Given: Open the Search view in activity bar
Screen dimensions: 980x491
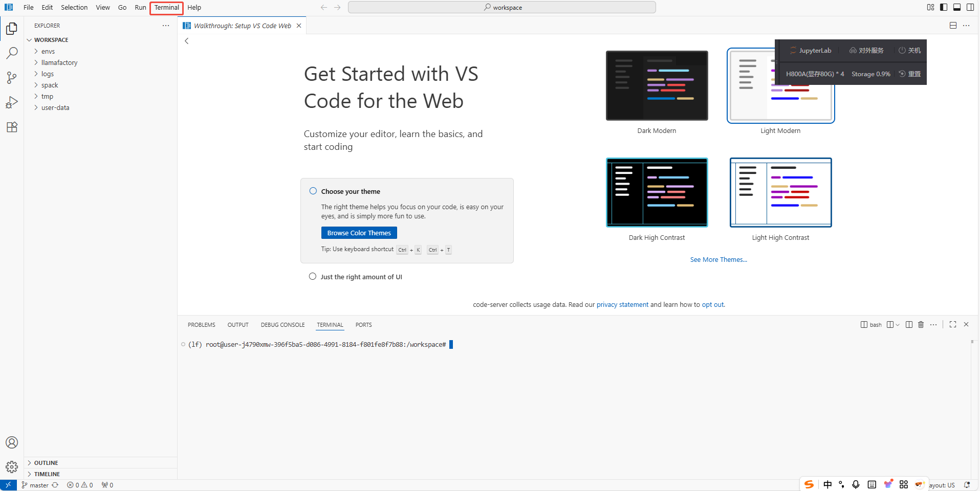Looking at the screenshot, I should coord(12,53).
